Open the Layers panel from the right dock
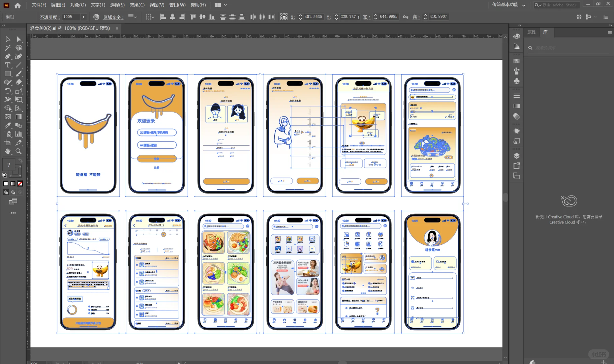This screenshot has height=364, width=614. coord(517,156)
